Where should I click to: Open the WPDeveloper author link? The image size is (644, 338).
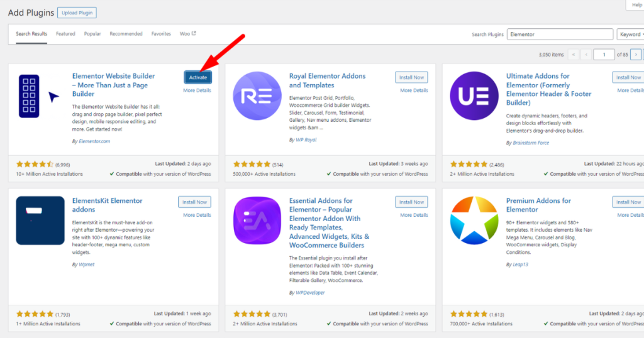coord(310,293)
